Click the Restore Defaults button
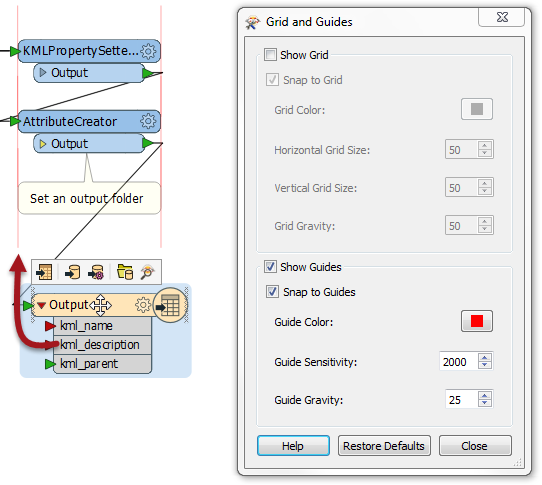This screenshot has width=542, height=485. click(x=384, y=446)
